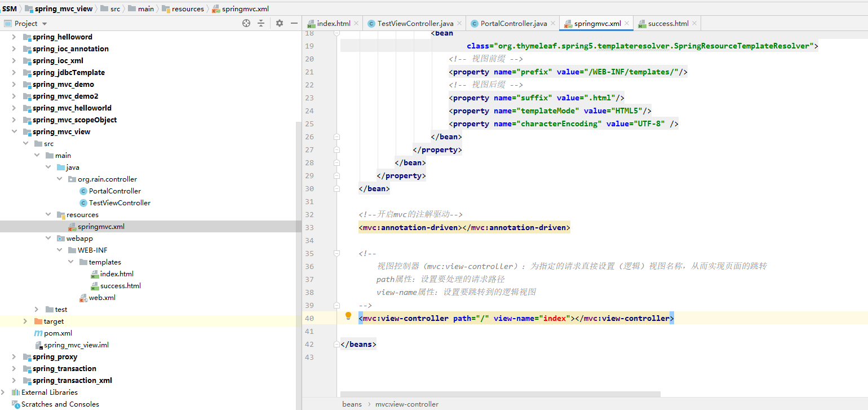This screenshot has height=410, width=868.
Task: Select TestViewController class in project tree
Action: (x=119, y=202)
